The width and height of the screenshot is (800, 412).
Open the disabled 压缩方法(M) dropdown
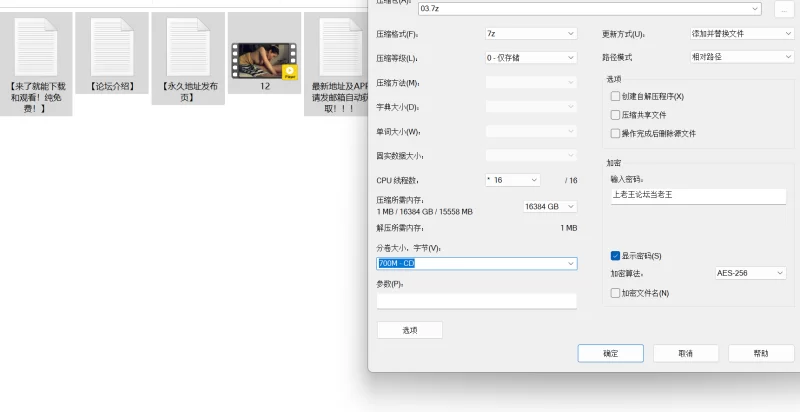(x=531, y=82)
